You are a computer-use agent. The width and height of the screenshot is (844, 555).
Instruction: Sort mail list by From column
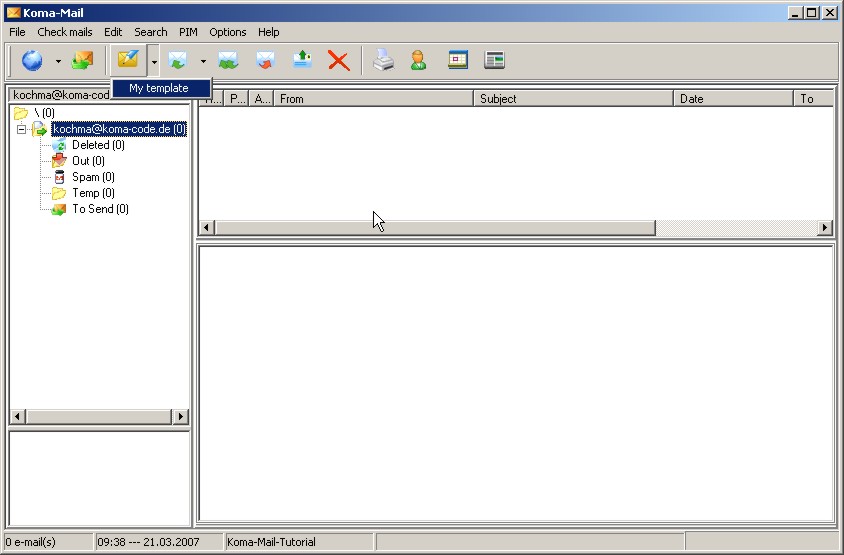[374, 99]
